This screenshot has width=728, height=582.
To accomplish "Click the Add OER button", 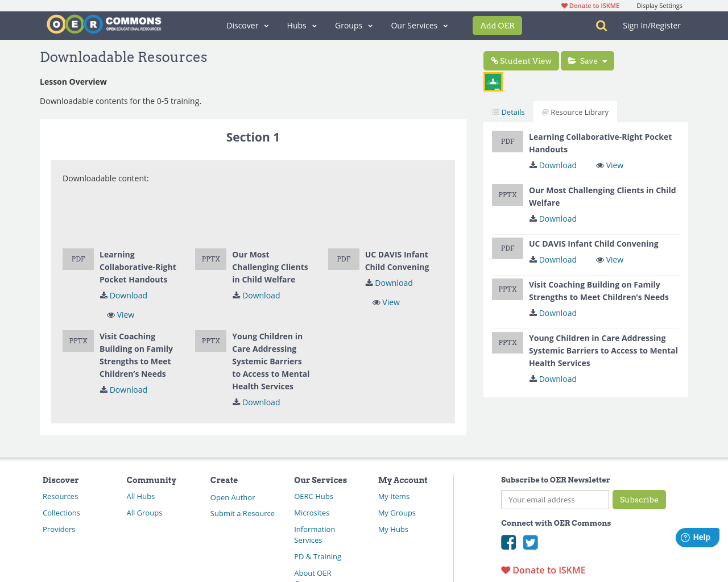I will tap(497, 25).
